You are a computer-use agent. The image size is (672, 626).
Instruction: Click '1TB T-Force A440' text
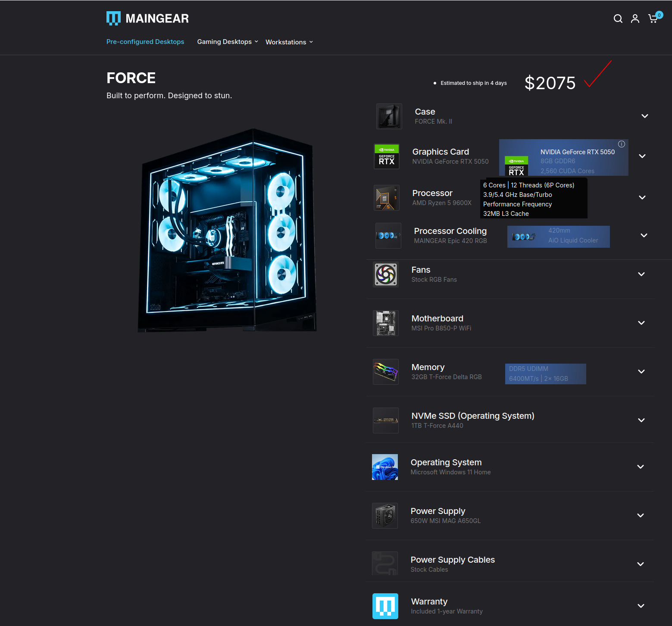pyautogui.click(x=437, y=426)
